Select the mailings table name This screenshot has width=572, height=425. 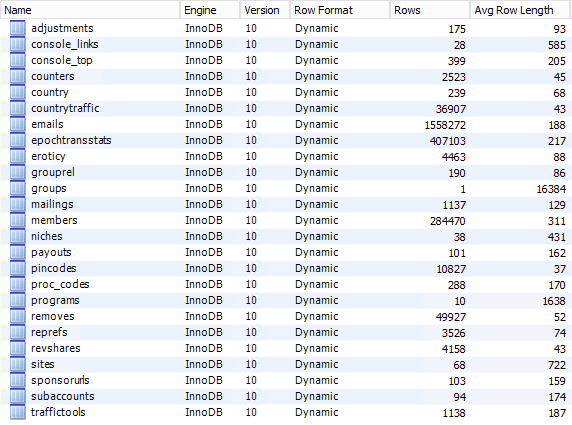tap(52, 204)
